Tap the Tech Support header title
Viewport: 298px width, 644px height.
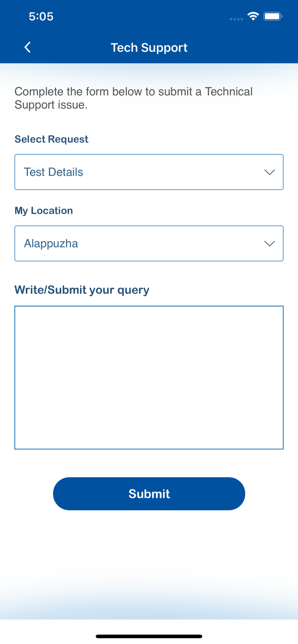[x=149, y=48]
